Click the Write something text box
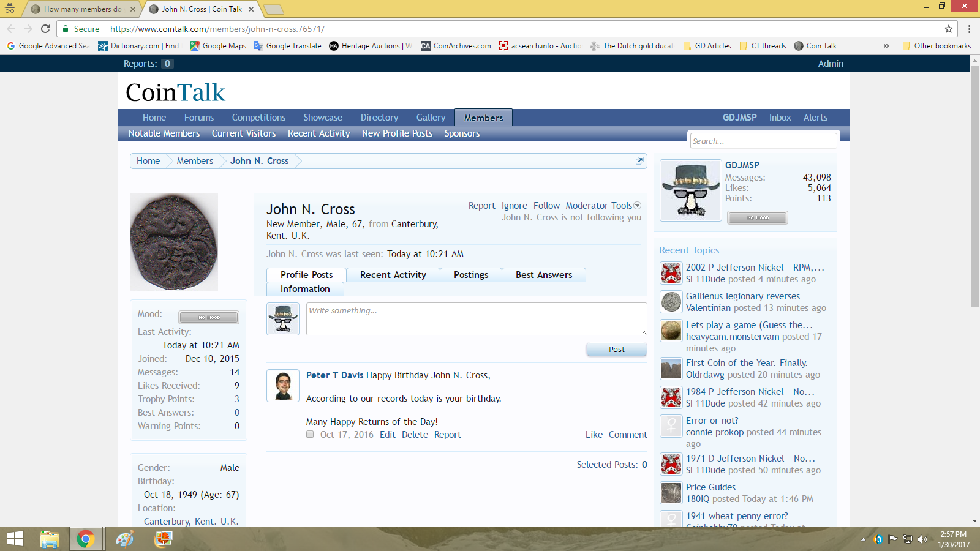Screen dimensions: 980x551 477,319
